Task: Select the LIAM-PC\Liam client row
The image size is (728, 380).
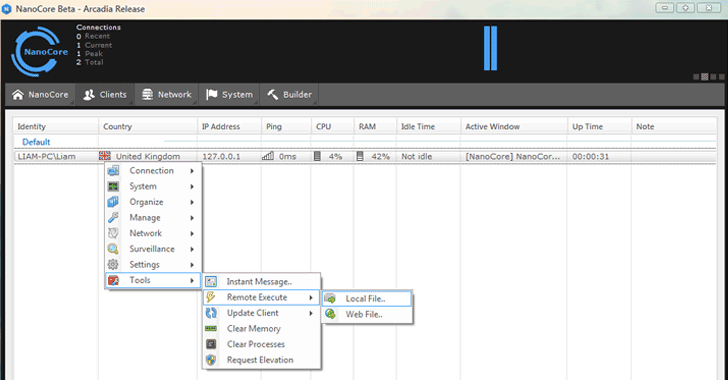Action: point(364,157)
